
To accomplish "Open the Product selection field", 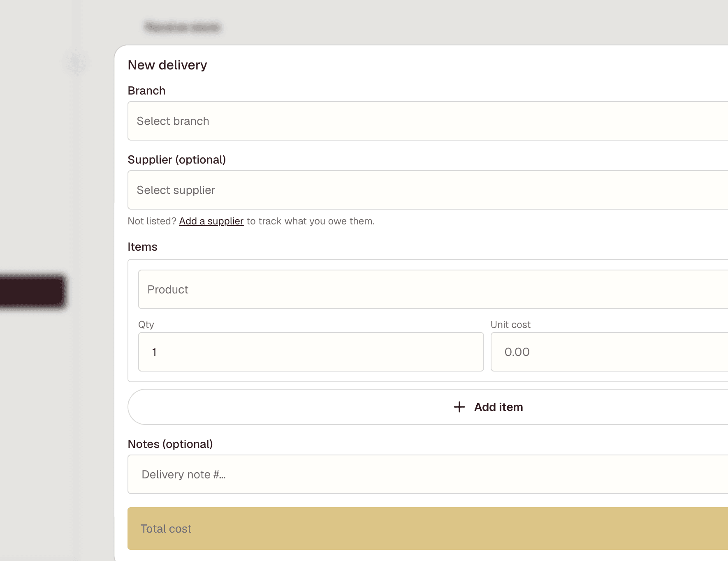I will coord(433,289).
